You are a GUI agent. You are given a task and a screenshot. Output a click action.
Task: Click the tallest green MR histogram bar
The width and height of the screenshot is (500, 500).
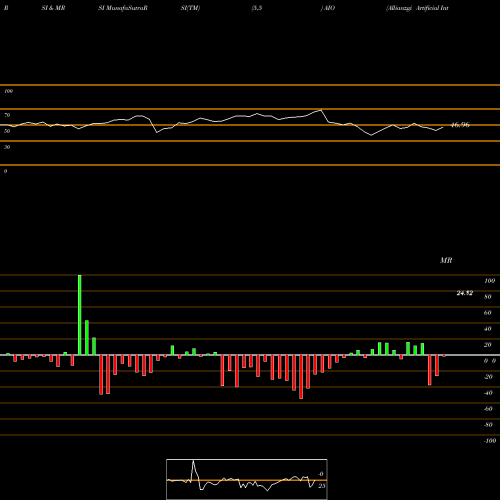point(80,315)
